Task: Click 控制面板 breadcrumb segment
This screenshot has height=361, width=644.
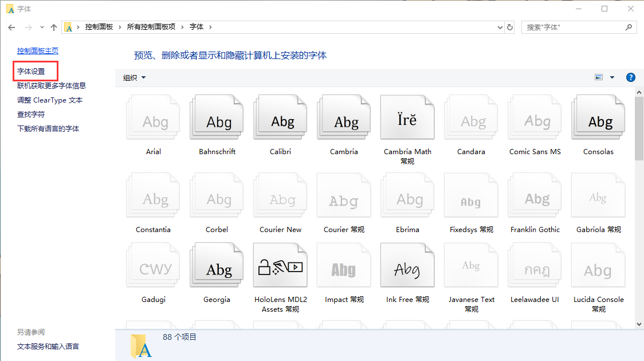Action: coord(99,27)
